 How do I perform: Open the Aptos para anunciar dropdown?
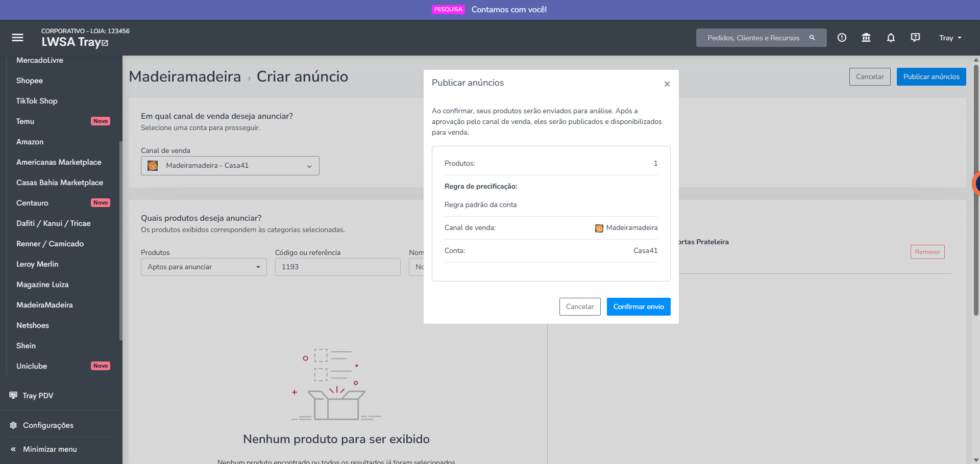pyautogui.click(x=204, y=267)
